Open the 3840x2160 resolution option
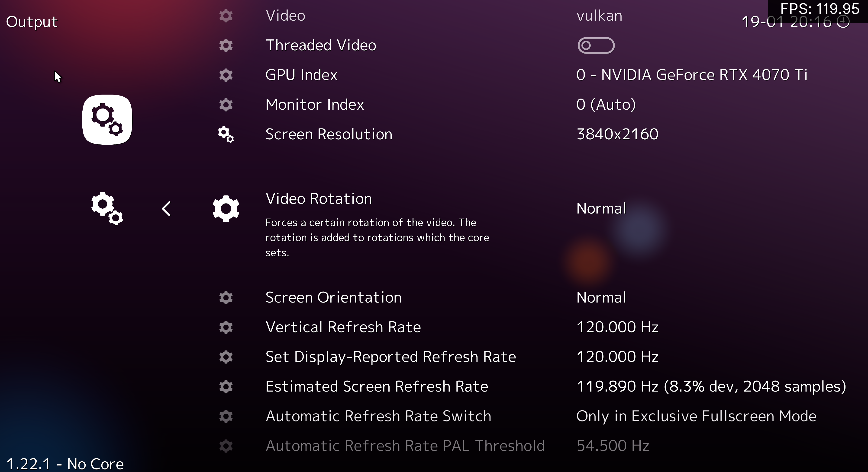 (x=617, y=134)
